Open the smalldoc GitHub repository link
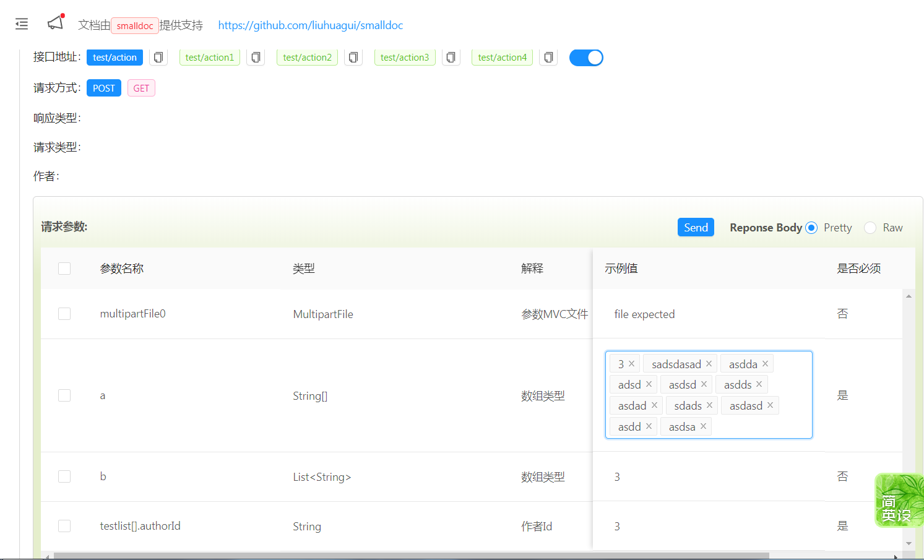 coord(310,25)
